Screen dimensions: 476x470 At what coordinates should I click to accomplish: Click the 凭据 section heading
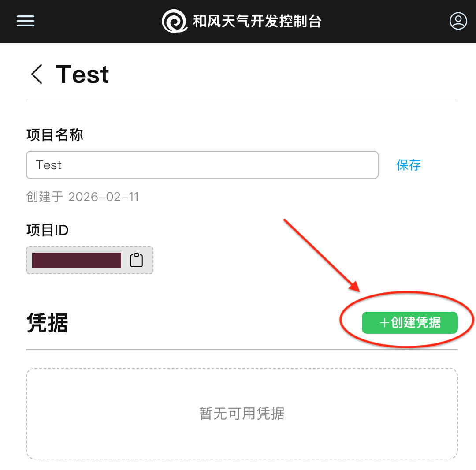(47, 323)
